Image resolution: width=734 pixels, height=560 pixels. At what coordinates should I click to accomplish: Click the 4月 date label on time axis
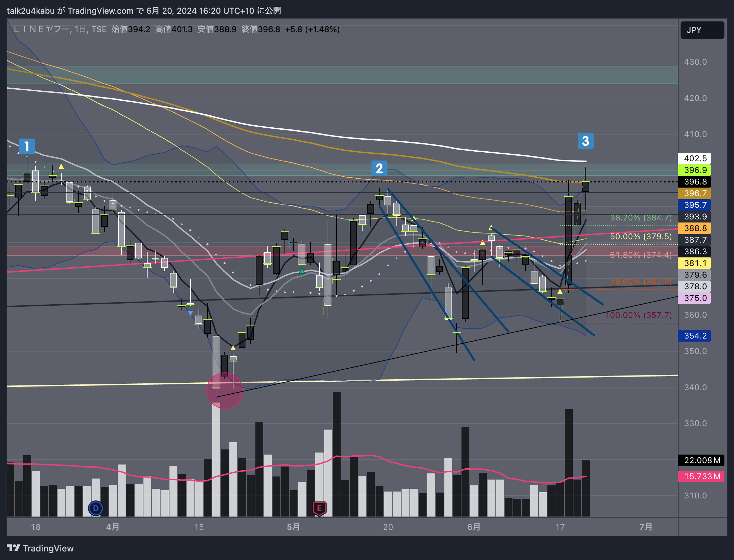point(113,527)
